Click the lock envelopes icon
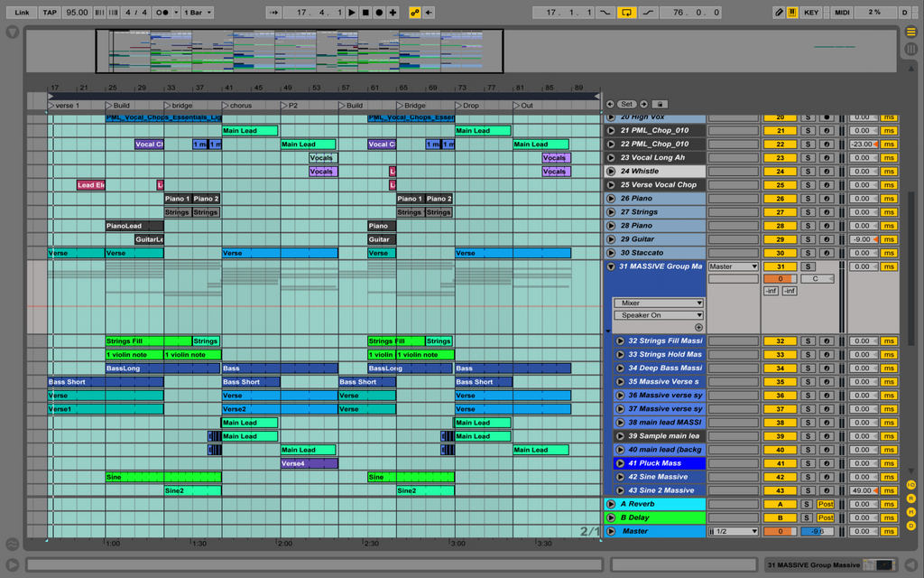 pos(660,104)
